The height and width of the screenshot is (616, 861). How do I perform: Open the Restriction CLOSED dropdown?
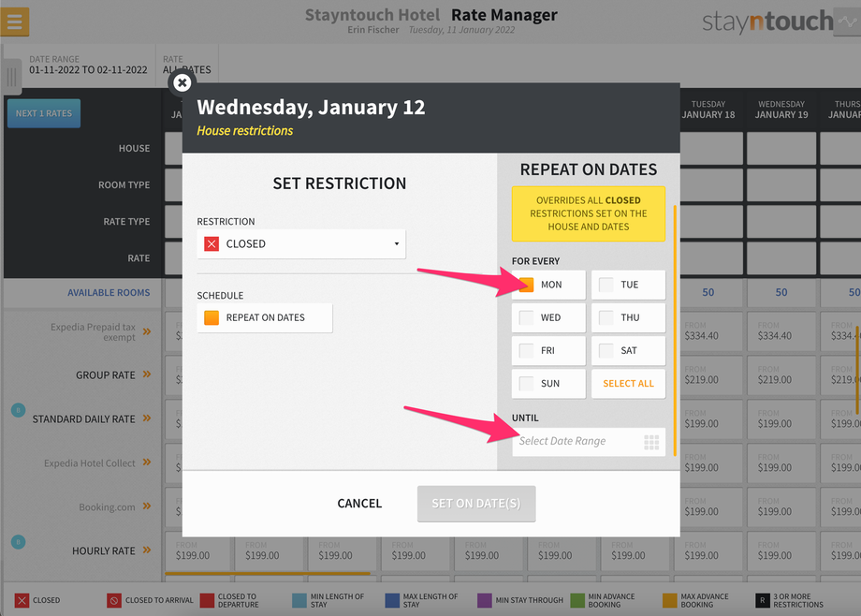[x=301, y=244]
